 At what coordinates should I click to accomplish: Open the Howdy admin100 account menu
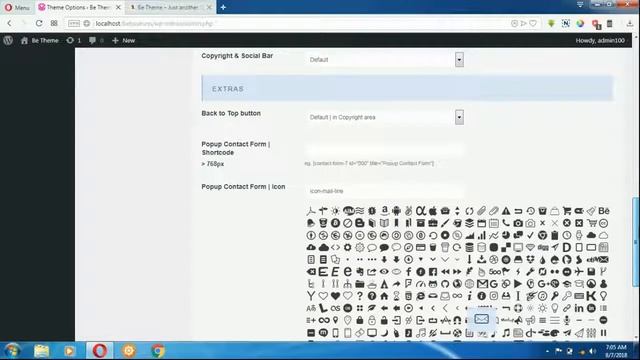[x=600, y=40]
